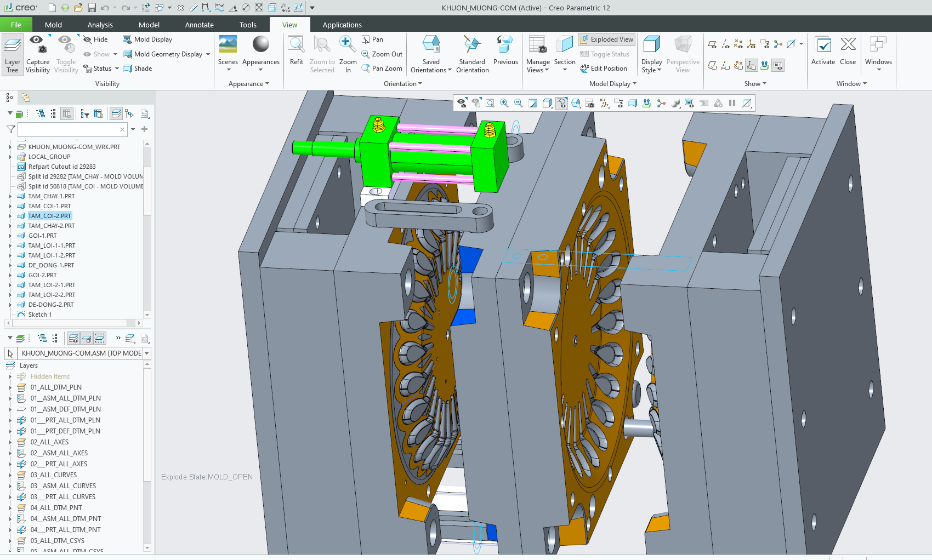Expand the TAM_CHAY-1.PRT tree node
This screenshot has height=560, width=932.
10,196
